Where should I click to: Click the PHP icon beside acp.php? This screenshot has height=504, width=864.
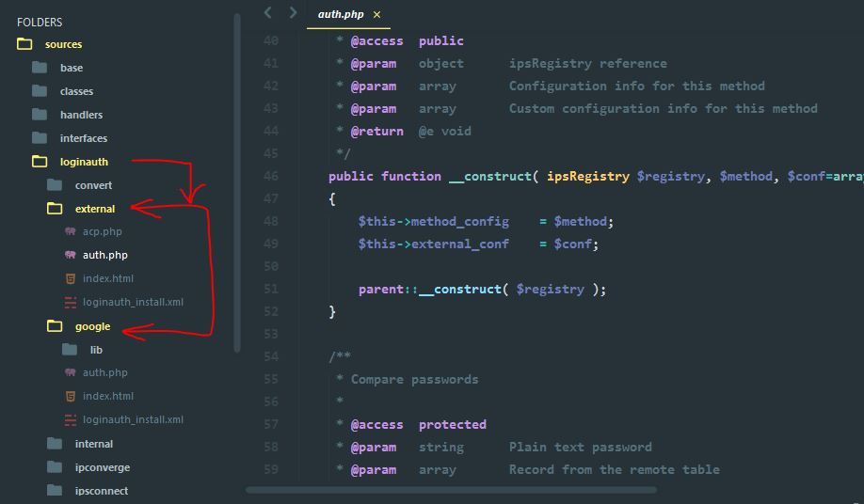71,231
